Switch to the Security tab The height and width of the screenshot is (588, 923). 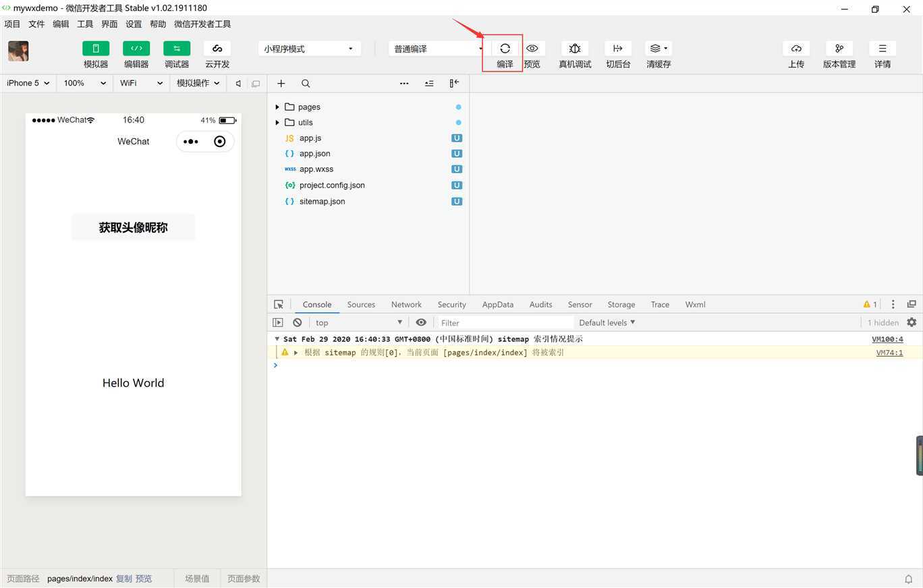tap(451, 305)
